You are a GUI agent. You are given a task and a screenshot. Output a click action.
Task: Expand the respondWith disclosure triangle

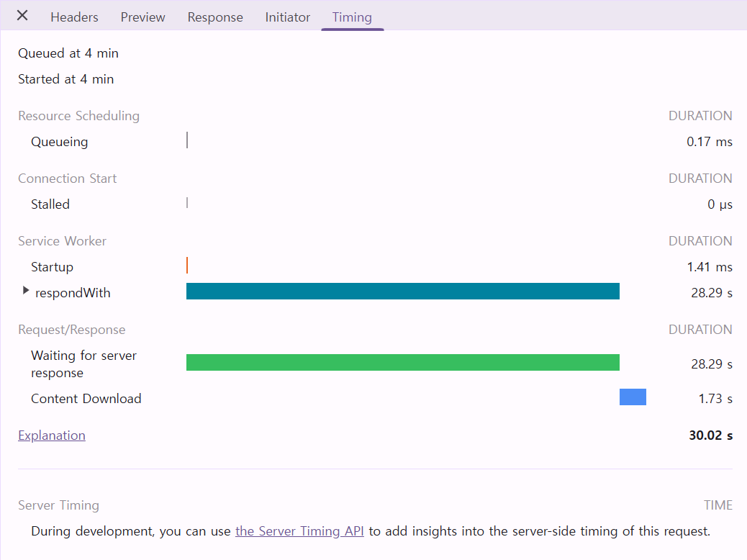[x=26, y=291]
